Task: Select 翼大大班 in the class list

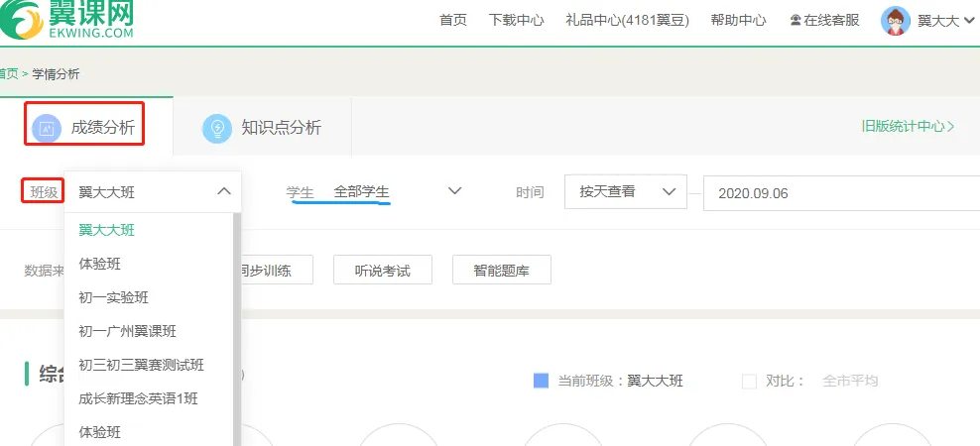Action: point(107,230)
